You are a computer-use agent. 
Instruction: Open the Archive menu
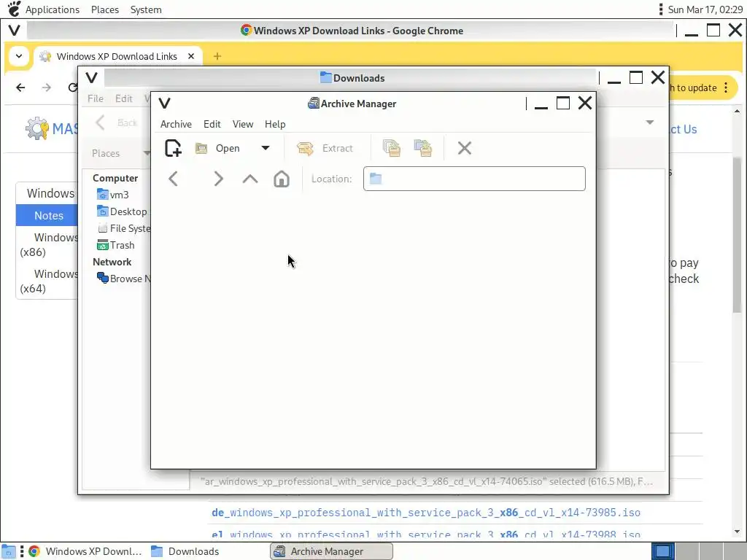176,124
